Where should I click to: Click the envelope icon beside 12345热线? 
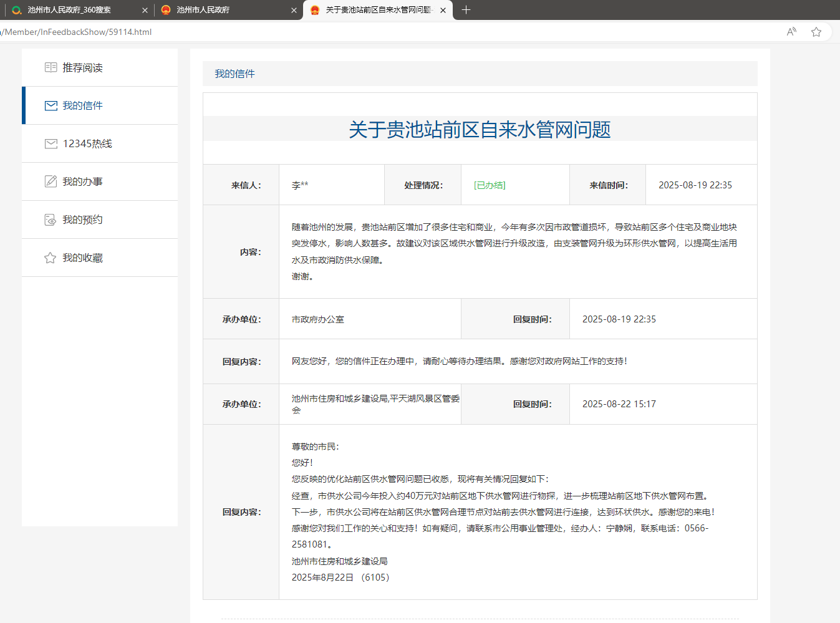coord(51,143)
